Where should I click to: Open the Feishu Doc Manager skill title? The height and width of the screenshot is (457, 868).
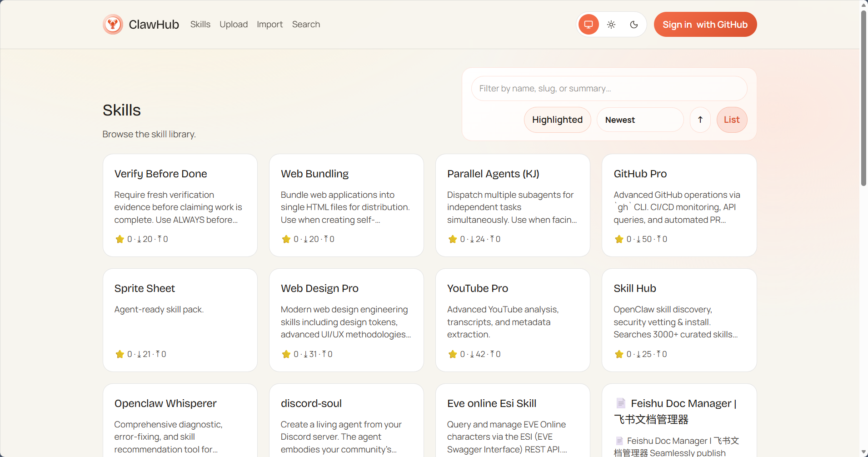pyautogui.click(x=675, y=411)
